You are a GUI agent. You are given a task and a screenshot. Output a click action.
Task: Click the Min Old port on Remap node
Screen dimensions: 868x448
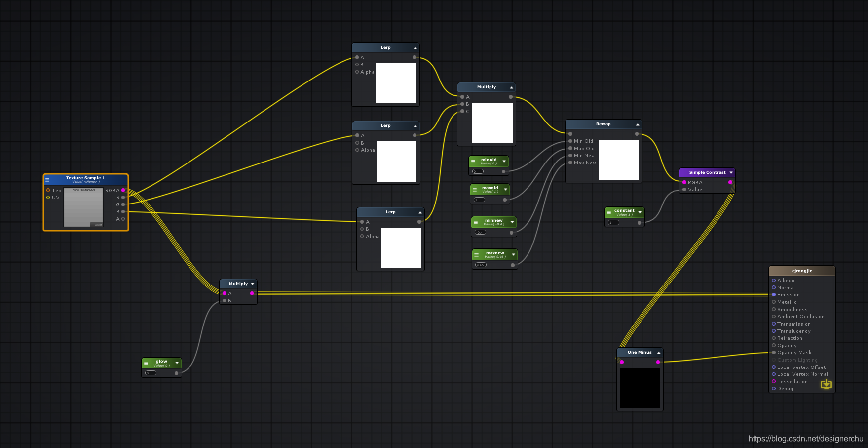click(x=570, y=141)
